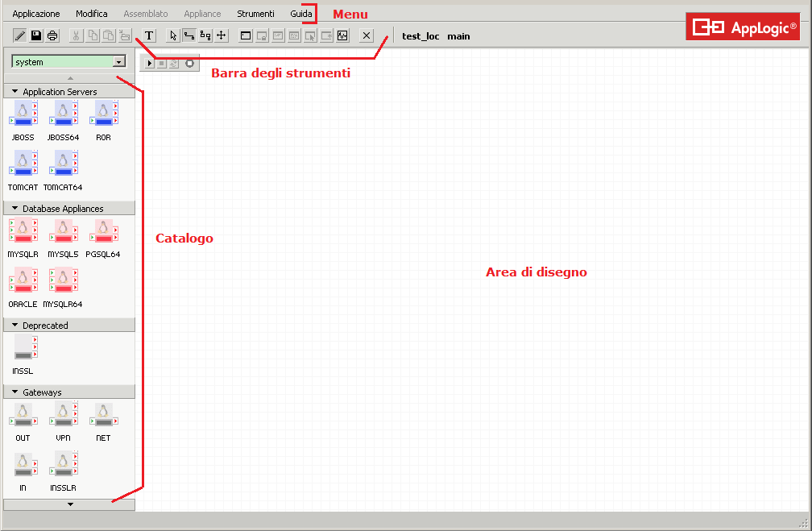
Task: Open the Strumenti menu
Action: pos(255,14)
